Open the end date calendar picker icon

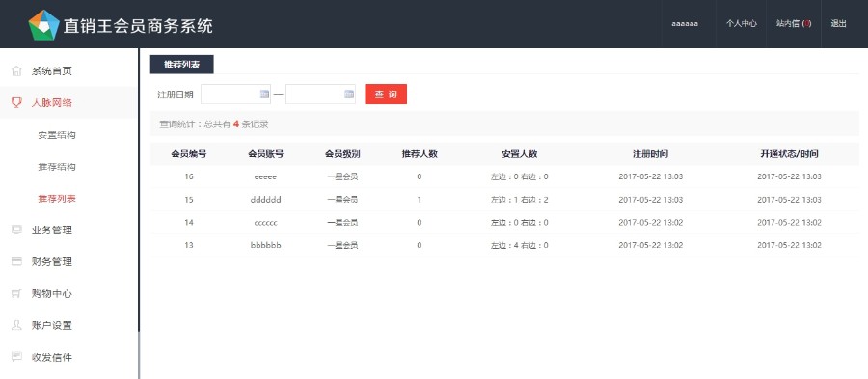coord(349,95)
